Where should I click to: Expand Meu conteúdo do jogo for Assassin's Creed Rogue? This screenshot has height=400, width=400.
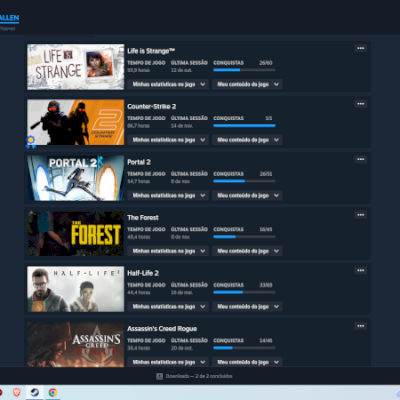(x=247, y=362)
